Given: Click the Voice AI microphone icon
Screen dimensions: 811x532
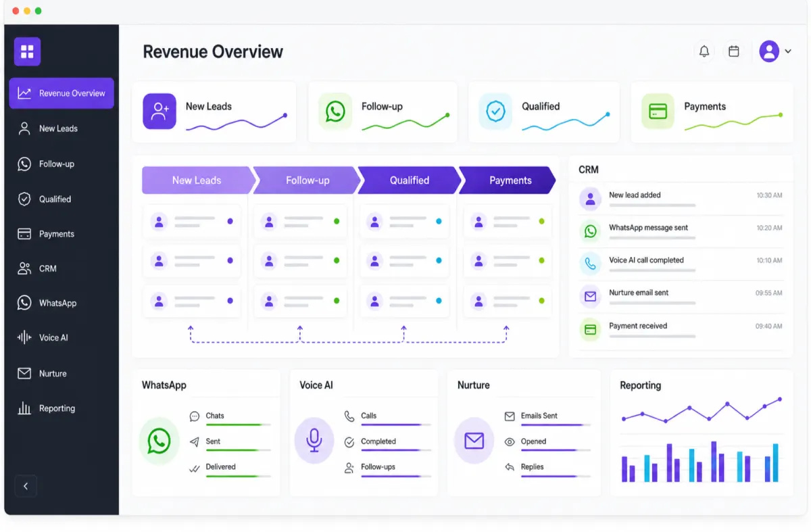Looking at the screenshot, I should (x=314, y=441).
